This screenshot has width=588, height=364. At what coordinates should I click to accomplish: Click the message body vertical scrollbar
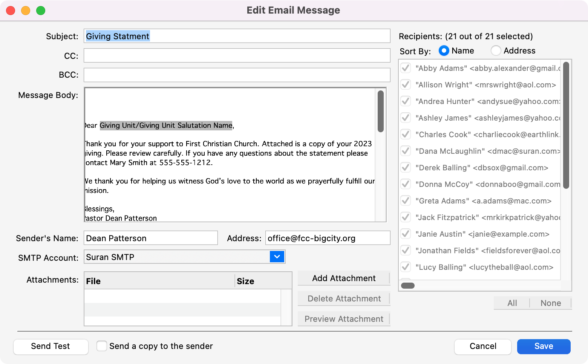coord(381,112)
